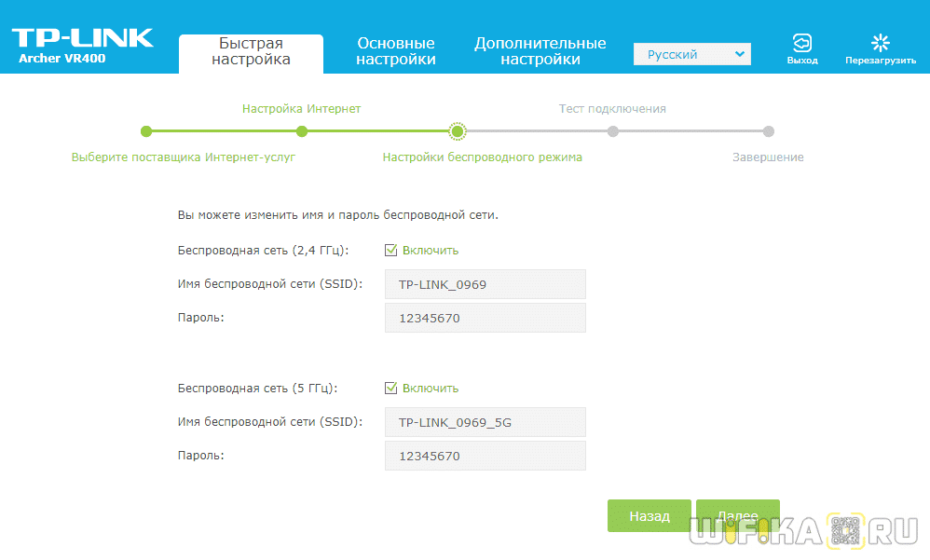The height and width of the screenshot is (560, 930).
Task: Switch to the Дополнительные настройки tab
Action: point(540,52)
